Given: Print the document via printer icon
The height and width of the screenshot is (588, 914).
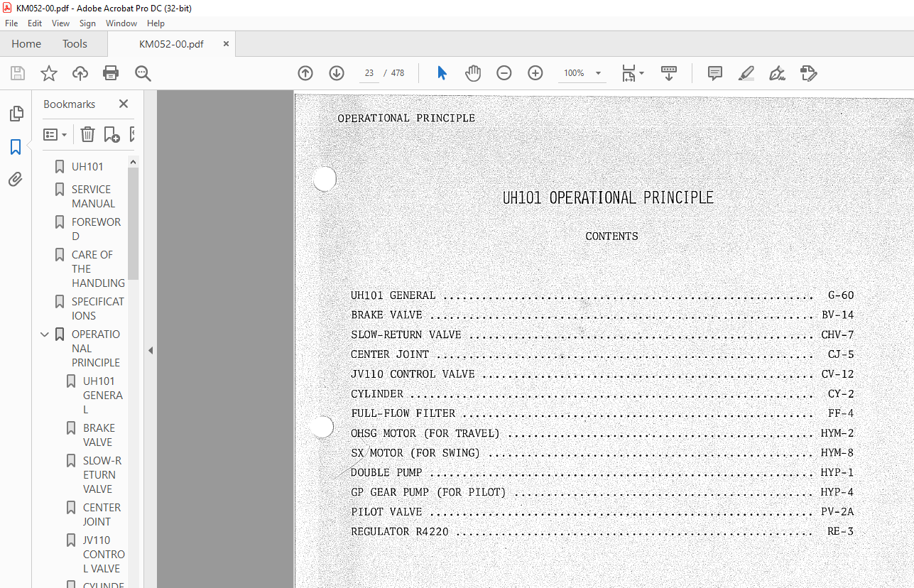Looking at the screenshot, I should click(x=111, y=73).
